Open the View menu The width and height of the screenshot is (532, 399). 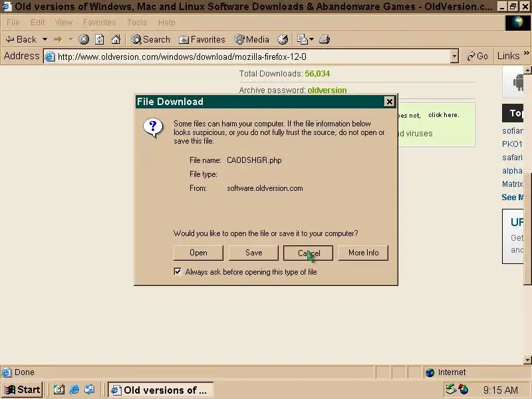64,23
